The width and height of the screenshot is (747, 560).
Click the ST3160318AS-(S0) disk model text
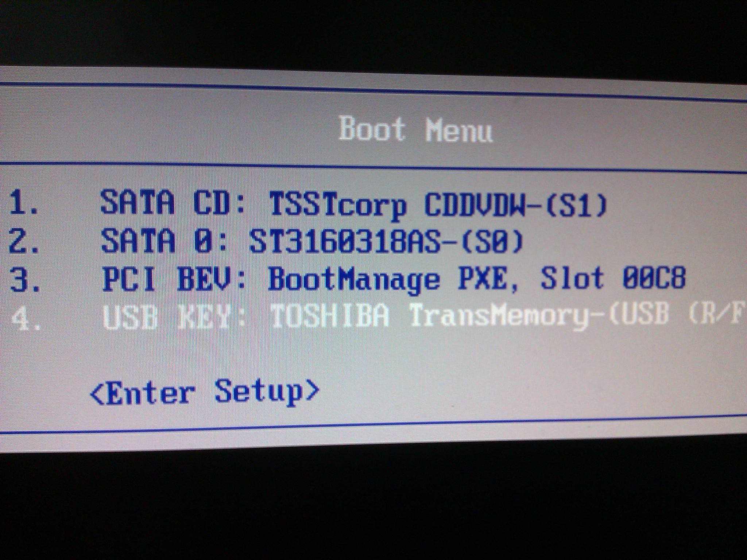(386, 241)
